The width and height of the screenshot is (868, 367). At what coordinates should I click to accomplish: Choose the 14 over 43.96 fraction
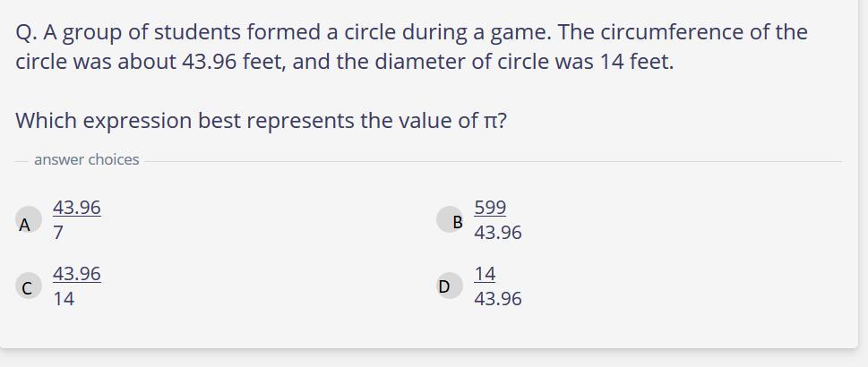[497, 286]
